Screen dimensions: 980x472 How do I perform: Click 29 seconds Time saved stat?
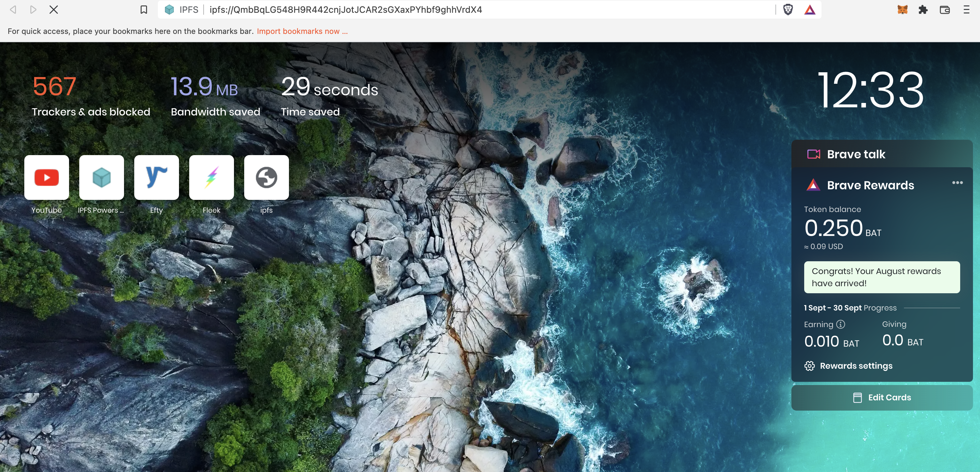click(x=330, y=96)
